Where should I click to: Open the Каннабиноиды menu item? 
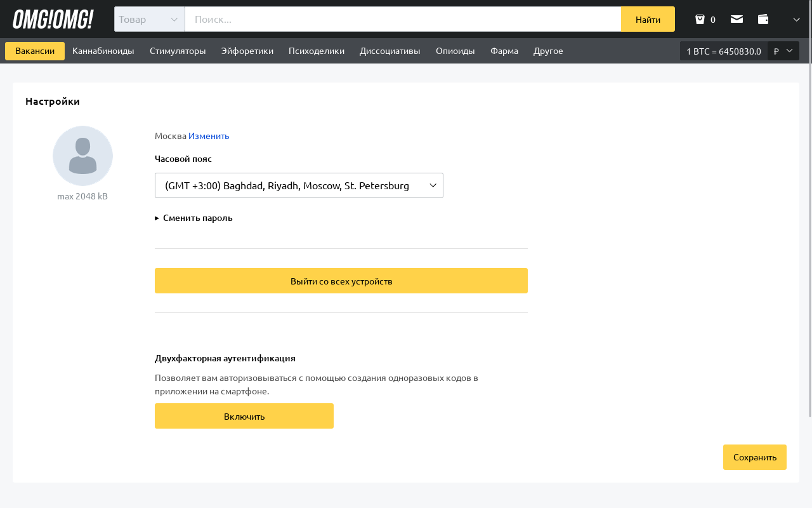click(x=103, y=51)
